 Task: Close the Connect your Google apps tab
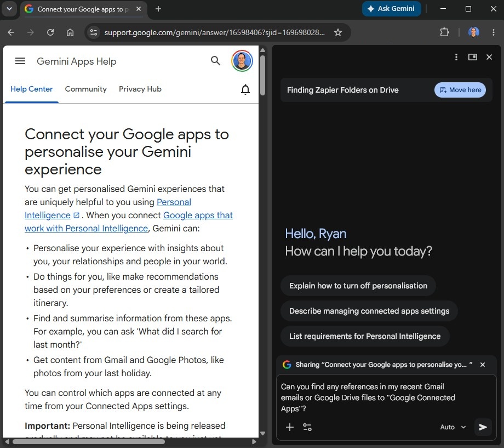coord(139,9)
